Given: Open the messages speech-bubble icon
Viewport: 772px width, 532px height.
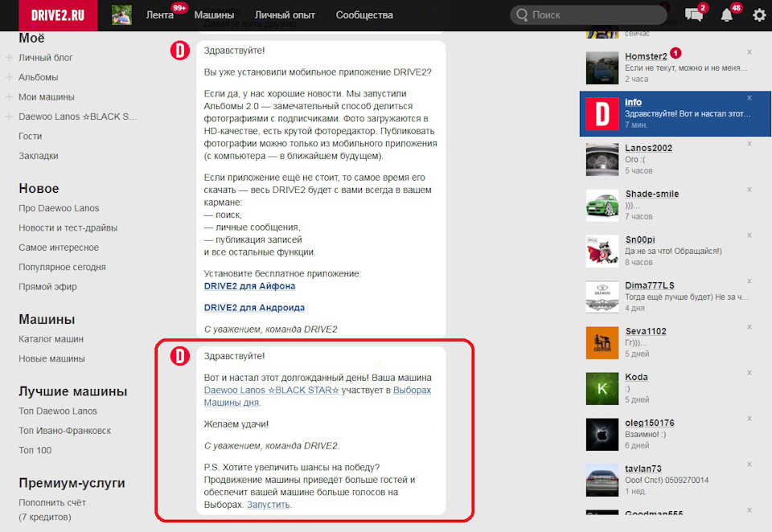Looking at the screenshot, I should coord(694,14).
